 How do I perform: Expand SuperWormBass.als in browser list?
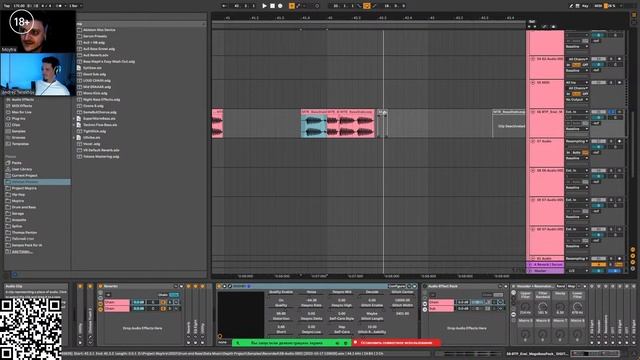pyautogui.click(x=74, y=118)
